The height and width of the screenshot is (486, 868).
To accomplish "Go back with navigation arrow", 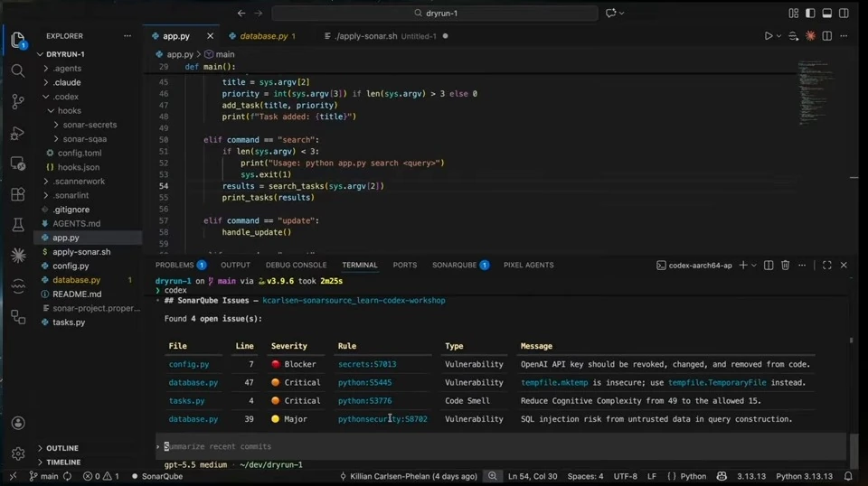I will tap(241, 13).
